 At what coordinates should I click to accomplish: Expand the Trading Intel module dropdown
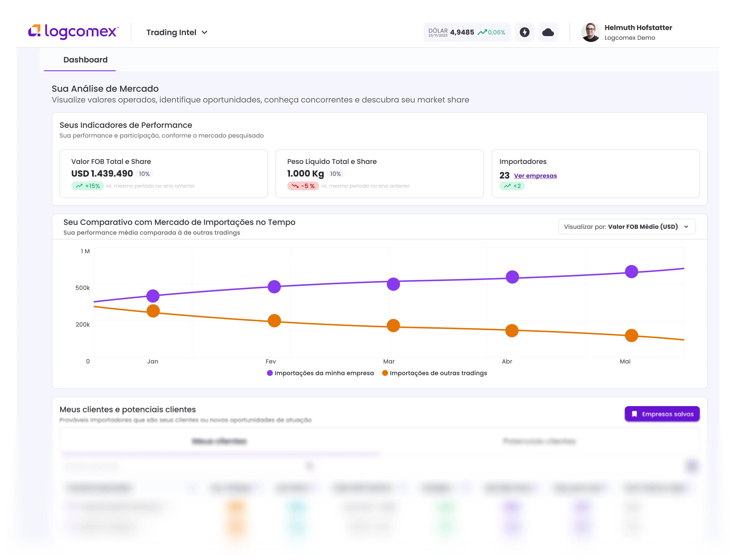pyautogui.click(x=171, y=32)
